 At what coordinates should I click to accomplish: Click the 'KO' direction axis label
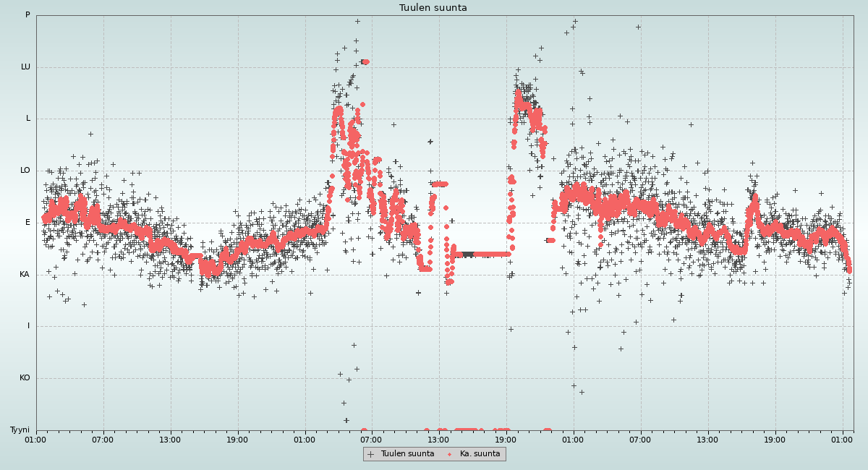click(25, 378)
